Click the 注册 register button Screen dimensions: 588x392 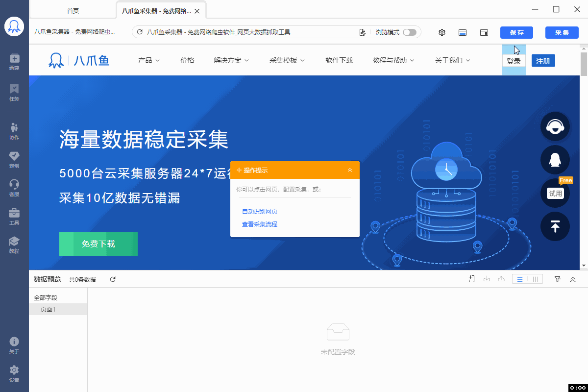coord(543,61)
